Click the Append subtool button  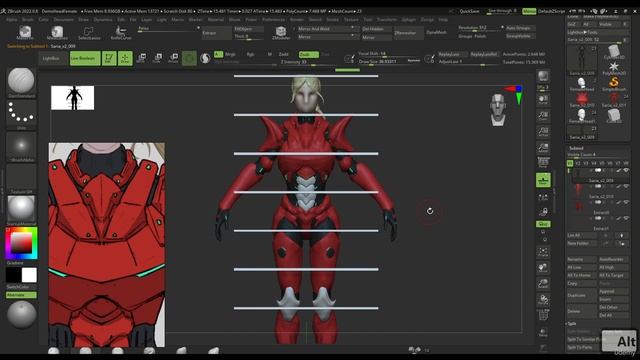(x=613, y=291)
